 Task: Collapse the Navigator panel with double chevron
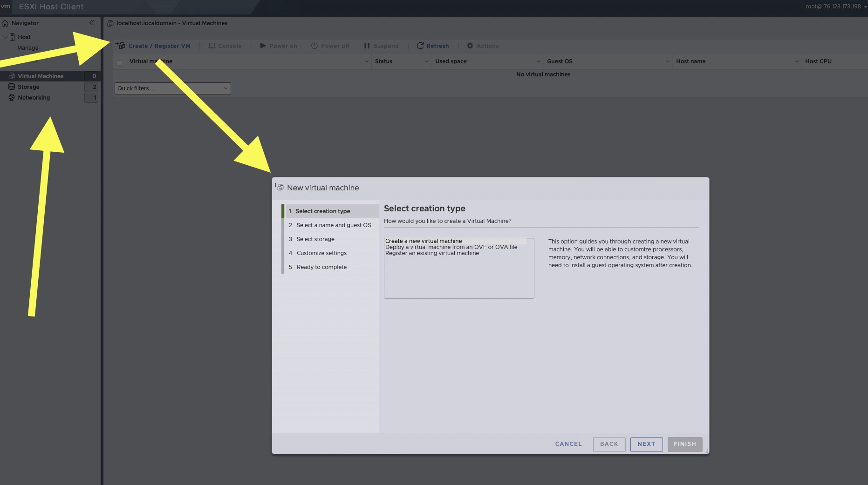[x=92, y=22]
